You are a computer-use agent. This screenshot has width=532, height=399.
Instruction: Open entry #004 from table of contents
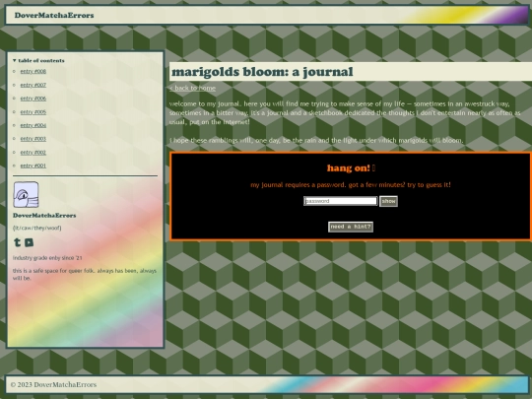[x=33, y=125]
